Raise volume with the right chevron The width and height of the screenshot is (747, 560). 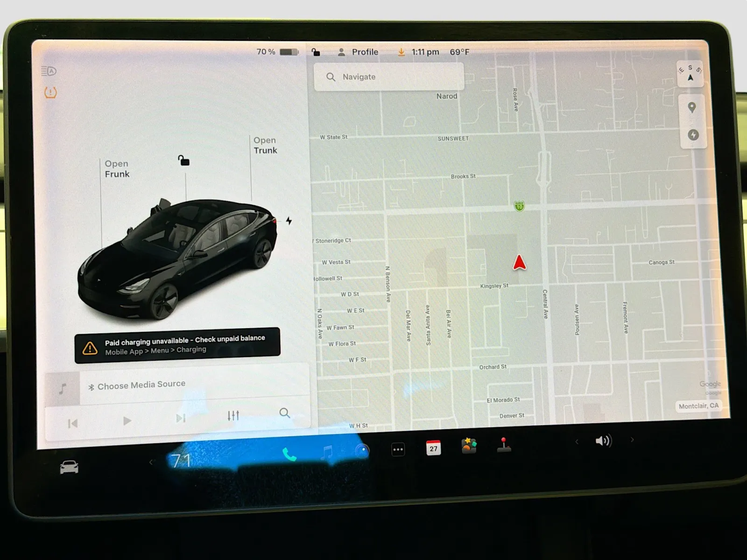click(x=632, y=440)
